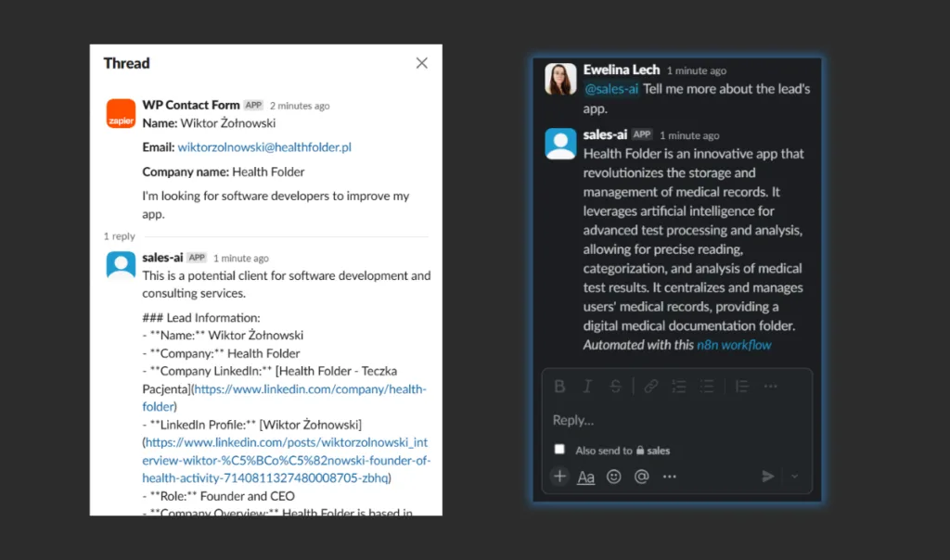
Task: Click Ewelina Lech's '1 minute ago' timestamp
Action: [x=697, y=70]
